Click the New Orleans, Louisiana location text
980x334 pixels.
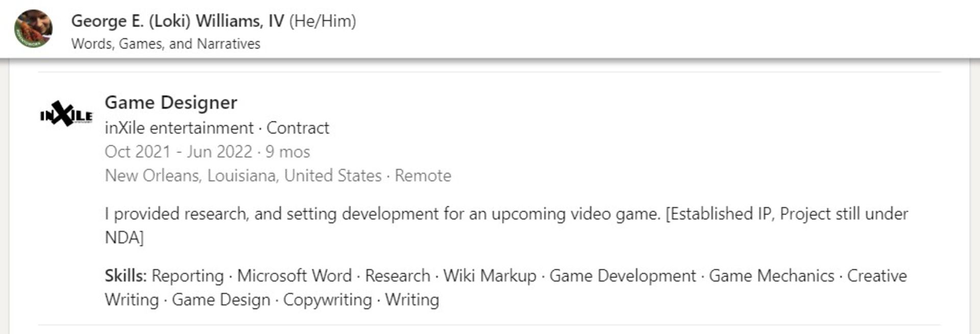[243, 175]
